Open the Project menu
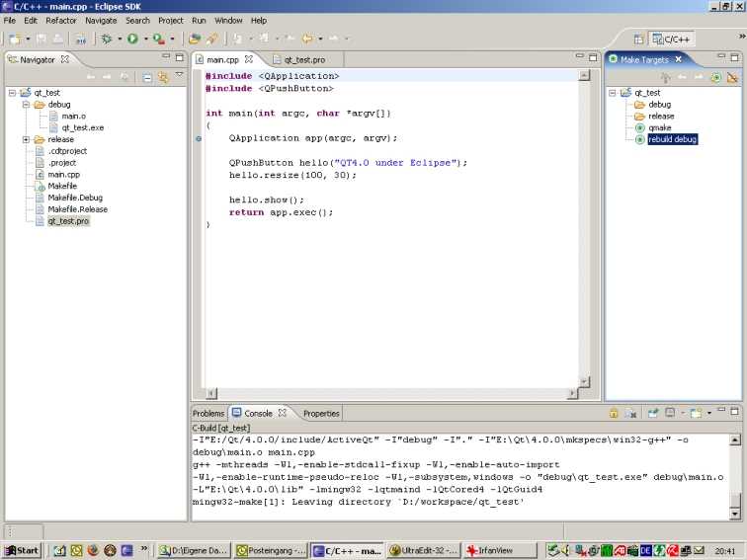Screen dimensions: 747x560 171,21
